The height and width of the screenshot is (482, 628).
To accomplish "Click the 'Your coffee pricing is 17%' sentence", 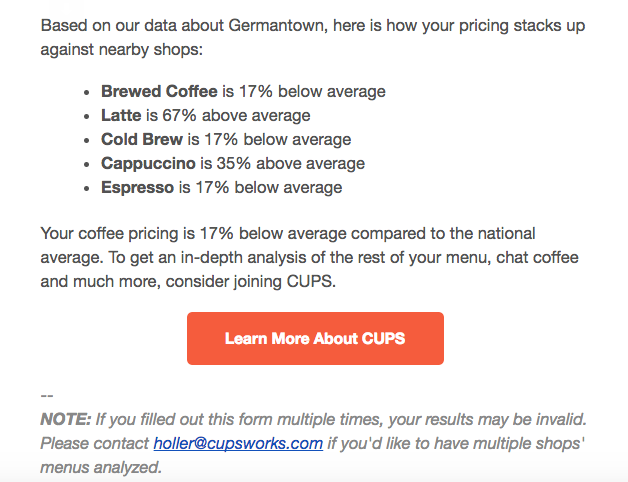I will (137, 233).
